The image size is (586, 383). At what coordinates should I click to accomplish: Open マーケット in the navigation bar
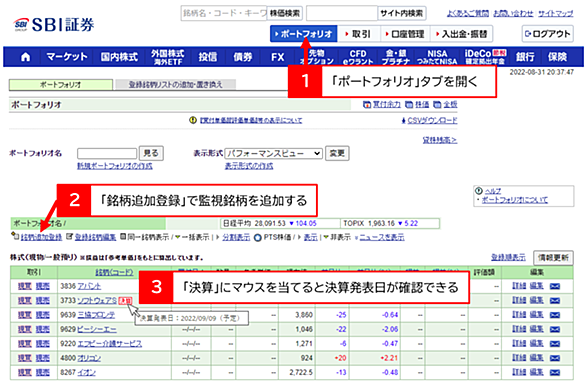67,57
